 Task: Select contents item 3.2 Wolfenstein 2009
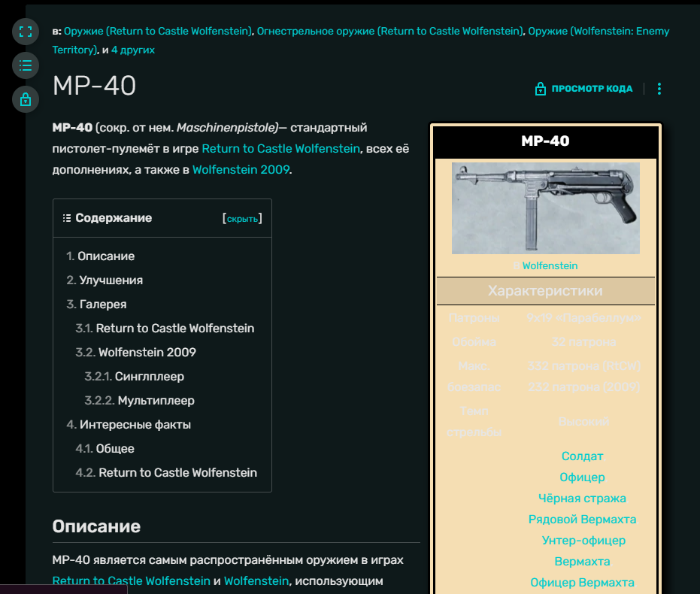[x=147, y=353]
